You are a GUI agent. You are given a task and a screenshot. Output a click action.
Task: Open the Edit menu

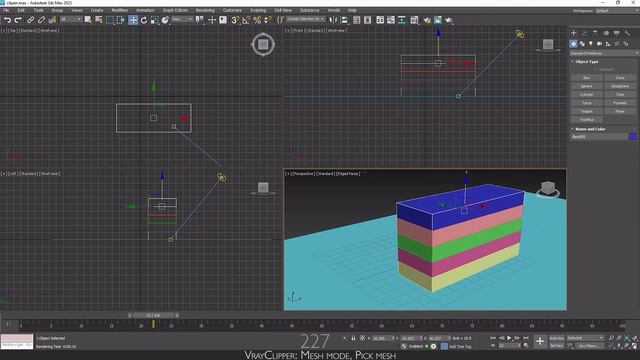(21, 10)
